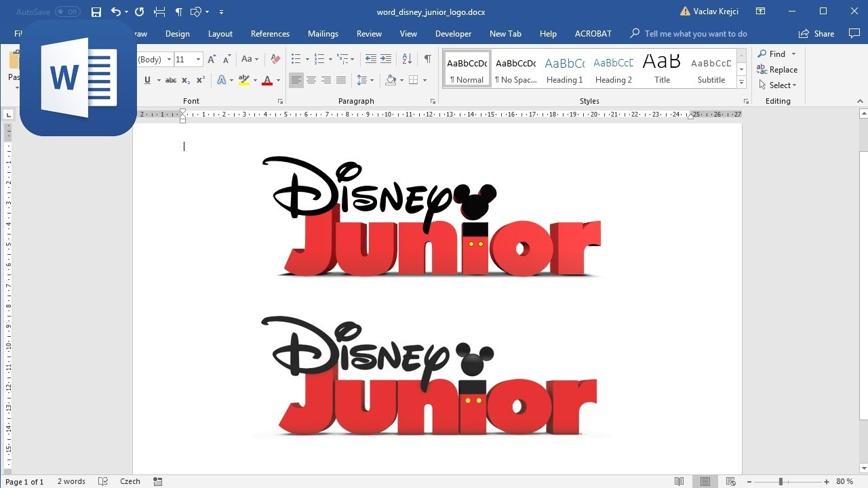Apply subscript formatting
Viewport: 868px width, 488px height.
pos(186,80)
